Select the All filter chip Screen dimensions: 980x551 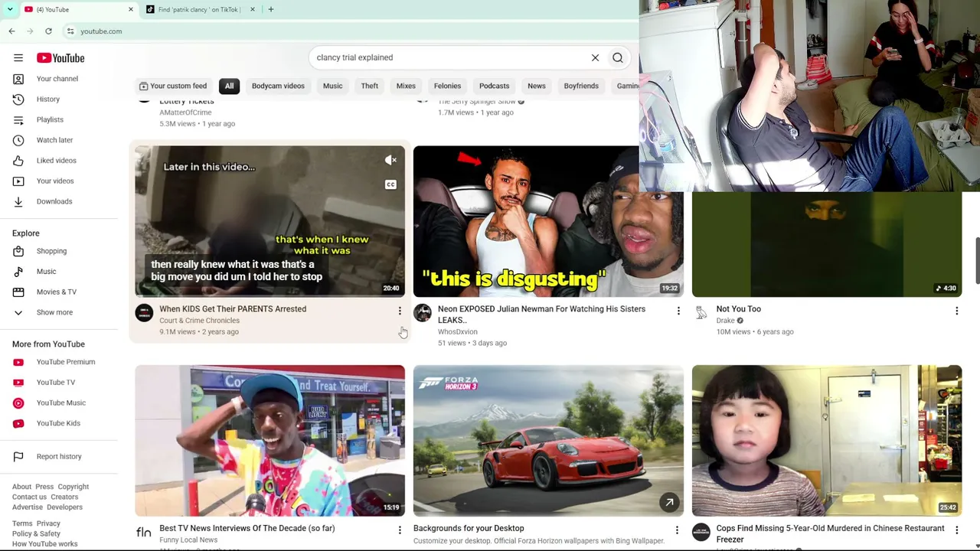tap(229, 86)
